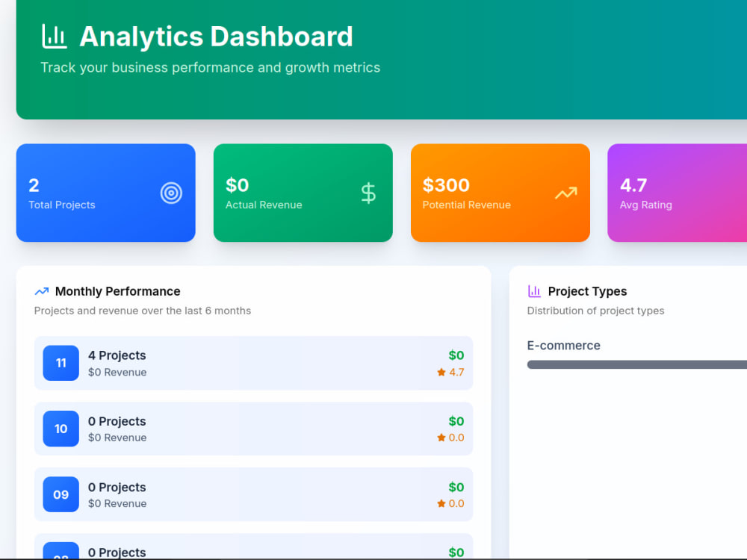Click 'Distribution of project types' text
747x560 pixels.
click(595, 311)
